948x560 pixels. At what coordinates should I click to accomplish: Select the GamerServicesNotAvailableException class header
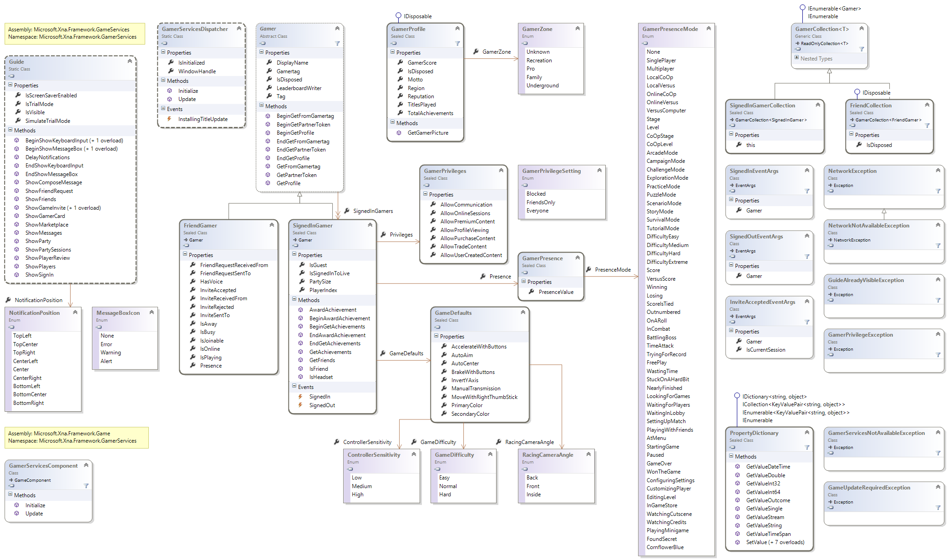tap(884, 441)
